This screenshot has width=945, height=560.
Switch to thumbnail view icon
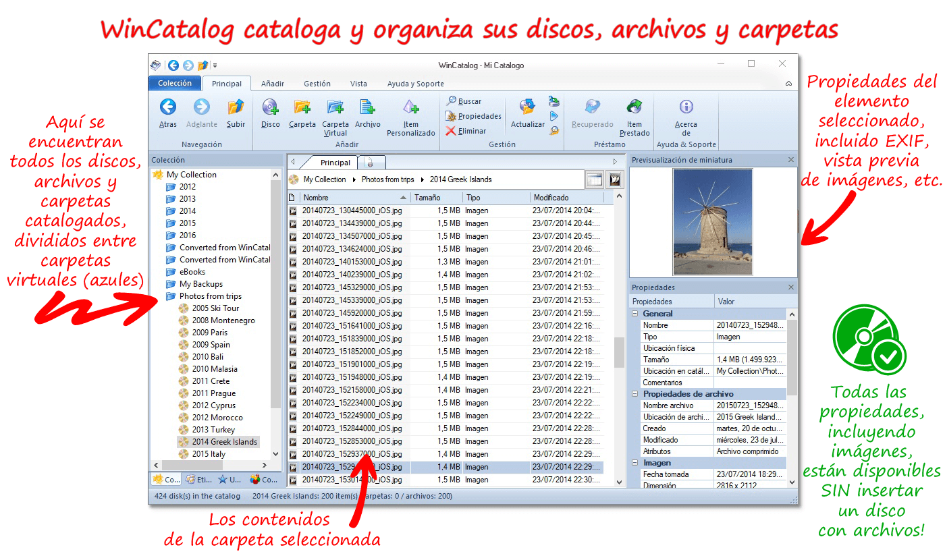tap(614, 179)
